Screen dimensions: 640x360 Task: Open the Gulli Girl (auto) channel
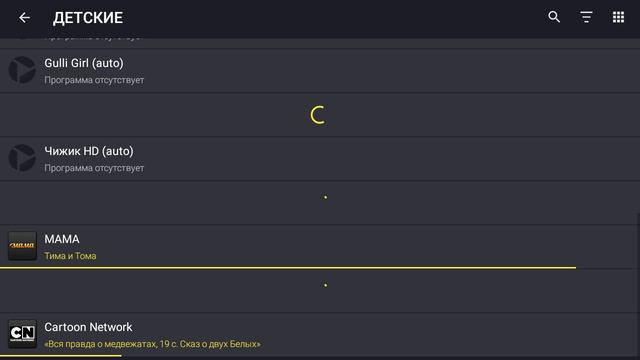point(320,71)
